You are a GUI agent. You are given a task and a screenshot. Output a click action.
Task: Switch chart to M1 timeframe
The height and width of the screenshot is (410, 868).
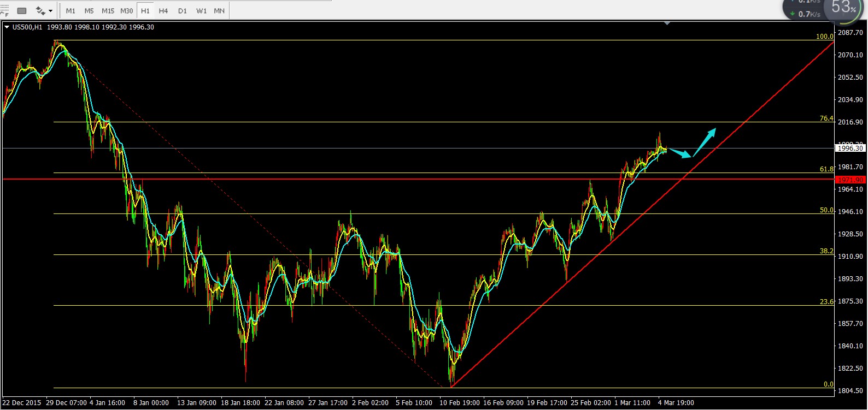point(71,10)
